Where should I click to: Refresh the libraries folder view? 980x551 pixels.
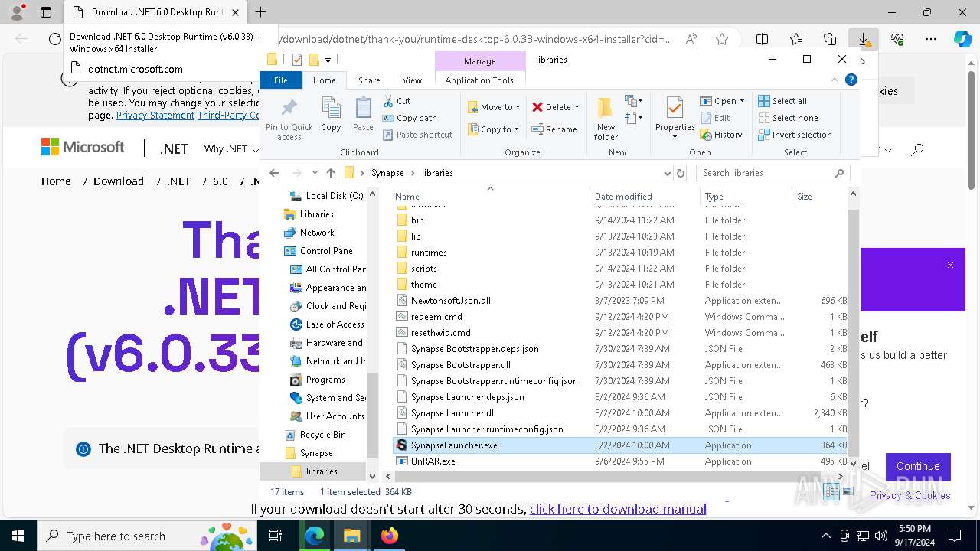click(x=680, y=173)
